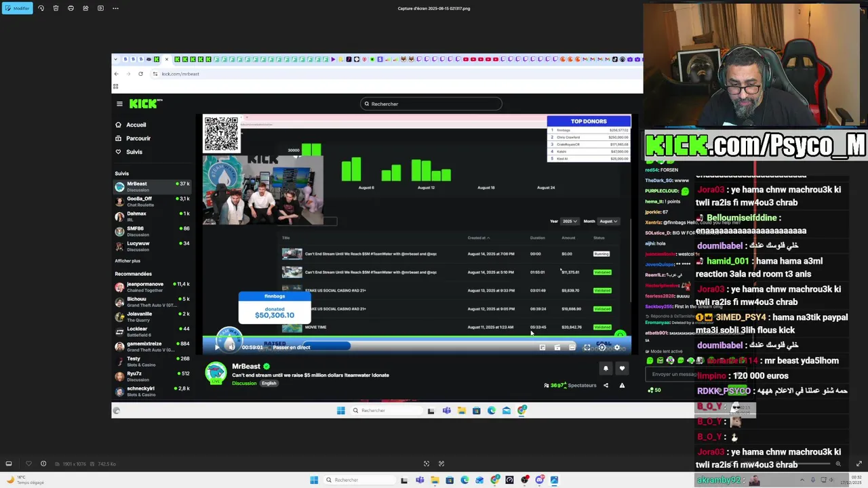Toggle picture-in-picture mini player
The width and height of the screenshot is (868, 488).
[x=542, y=347]
